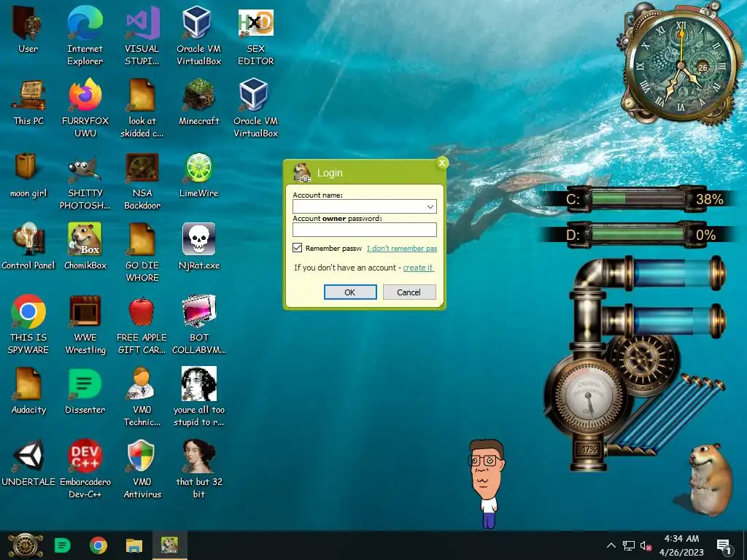Launch Audacity desktop shortcut
This screenshot has width=747, height=560.
click(x=28, y=391)
